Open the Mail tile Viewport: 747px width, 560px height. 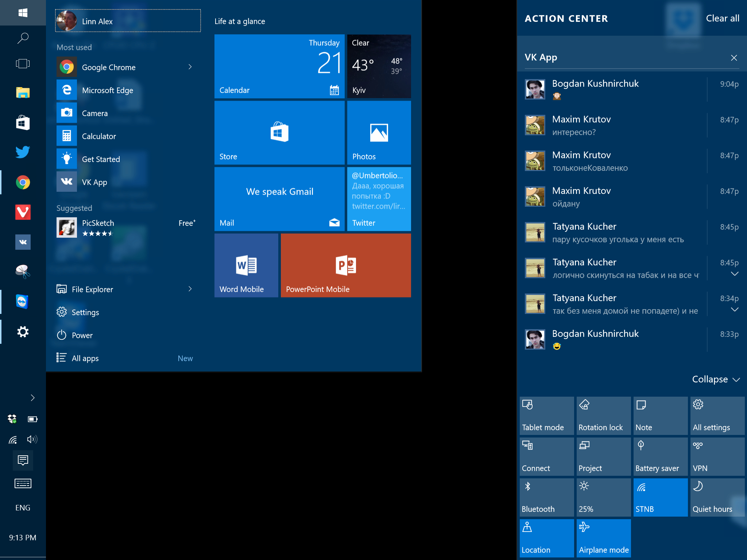tap(279, 199)
